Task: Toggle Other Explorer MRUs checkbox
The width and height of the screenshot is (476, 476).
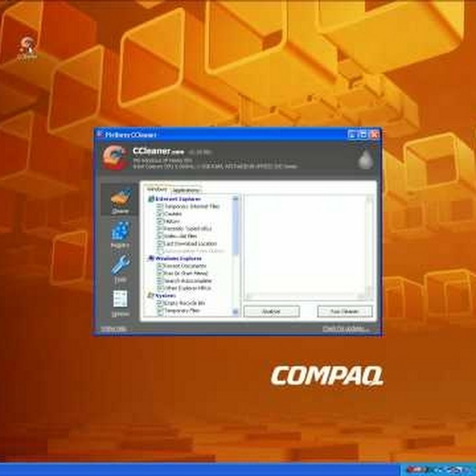Action: pos(160,288)
